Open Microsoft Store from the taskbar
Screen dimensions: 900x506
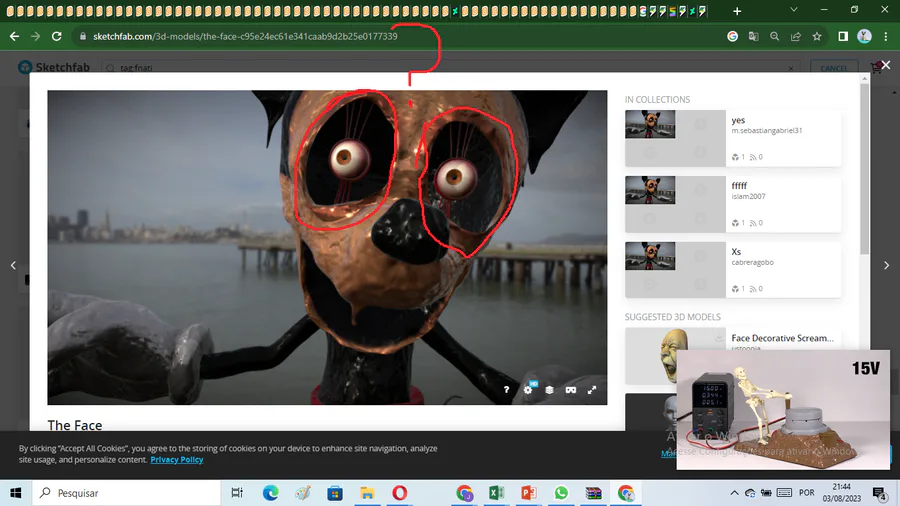335,493
